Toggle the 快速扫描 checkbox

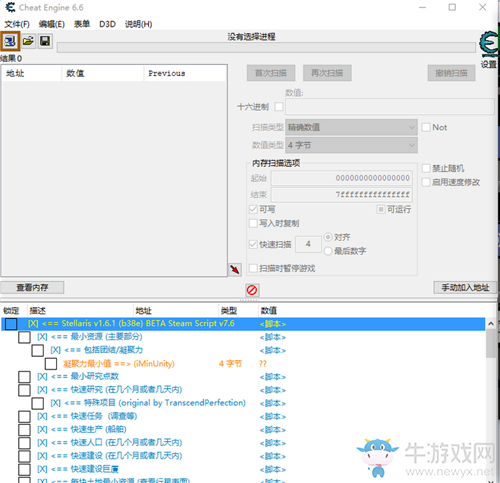pos(253,244)
